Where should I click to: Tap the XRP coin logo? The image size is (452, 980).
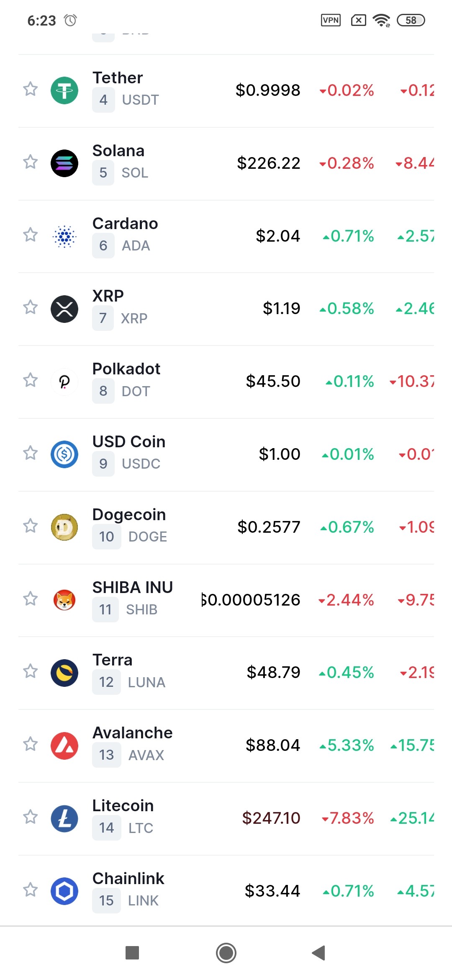click(64, 309)
